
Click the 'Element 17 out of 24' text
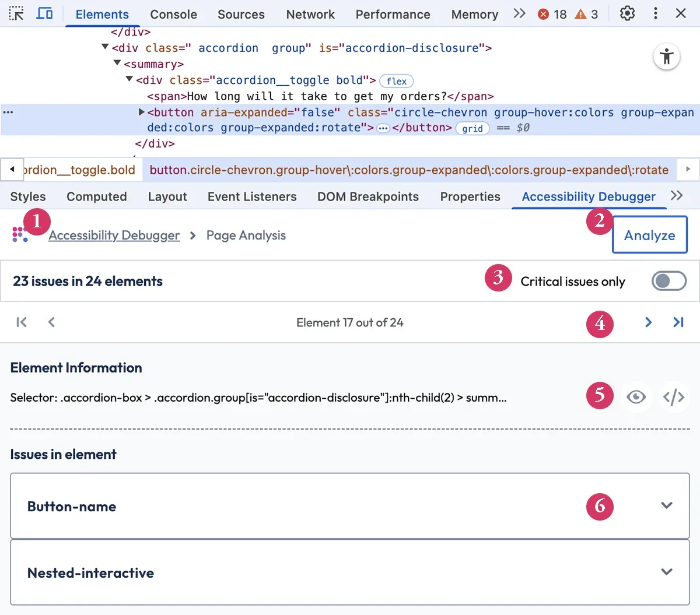(350, 322)
